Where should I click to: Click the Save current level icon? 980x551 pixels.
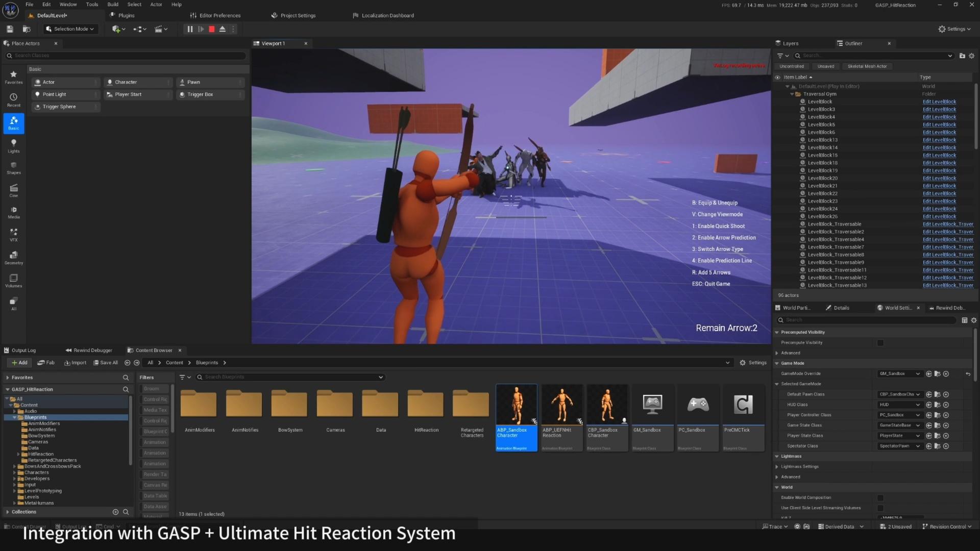10,29
